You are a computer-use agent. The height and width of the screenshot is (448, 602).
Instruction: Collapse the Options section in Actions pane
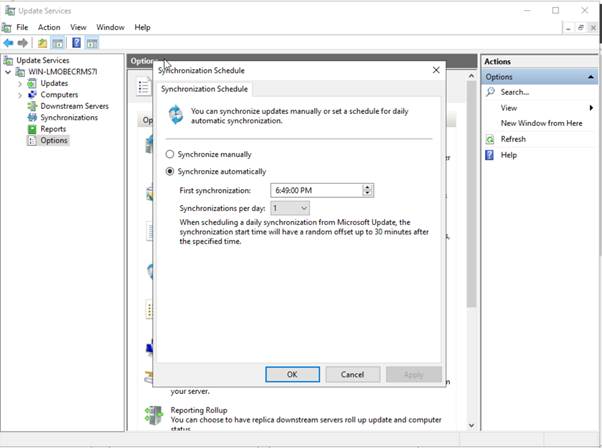coord(591,77)
